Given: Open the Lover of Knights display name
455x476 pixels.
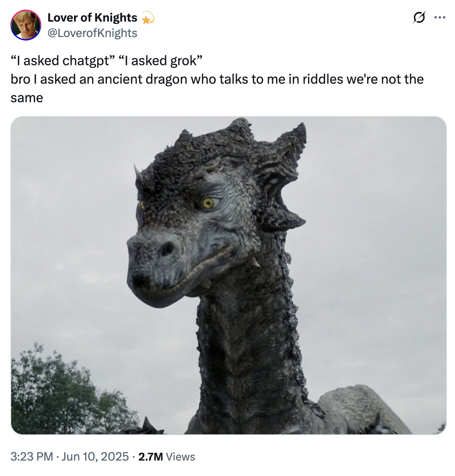Looking at the screenshot, I should coord(92,18).
